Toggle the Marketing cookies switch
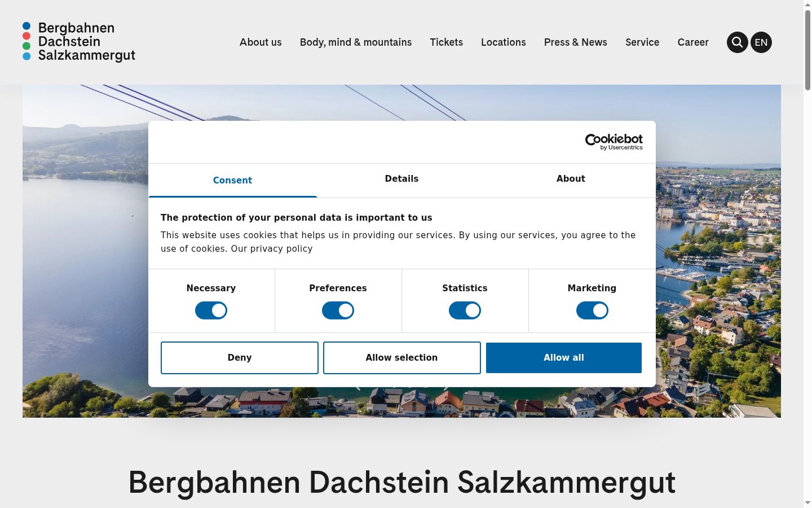812x508 pixels. click(592, 310)
